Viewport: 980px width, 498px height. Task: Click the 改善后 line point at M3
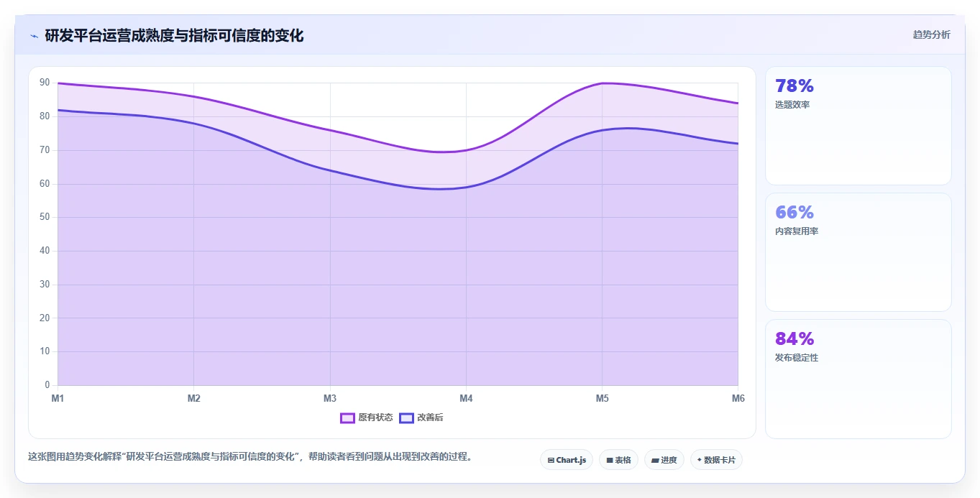point(330,170)
